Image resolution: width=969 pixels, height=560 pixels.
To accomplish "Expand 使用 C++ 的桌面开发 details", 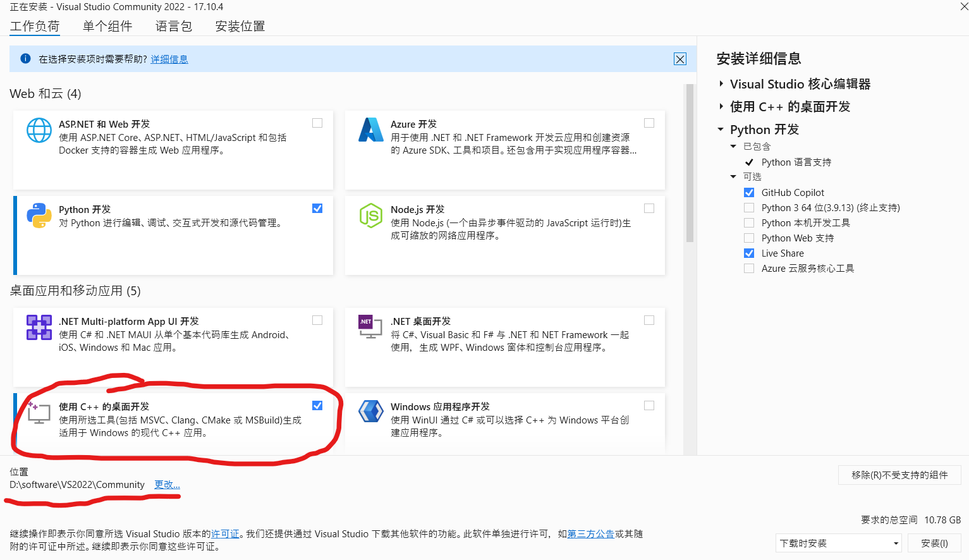I will [721, 107].
